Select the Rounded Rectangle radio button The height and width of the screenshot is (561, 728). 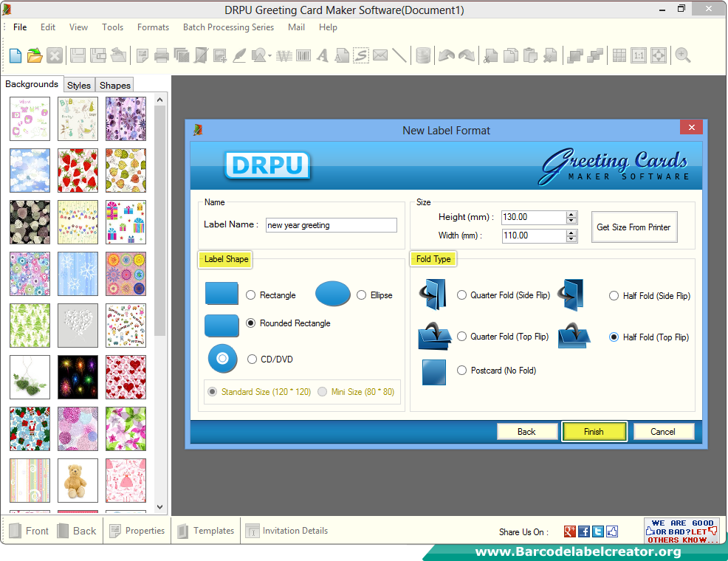point(251,323)
